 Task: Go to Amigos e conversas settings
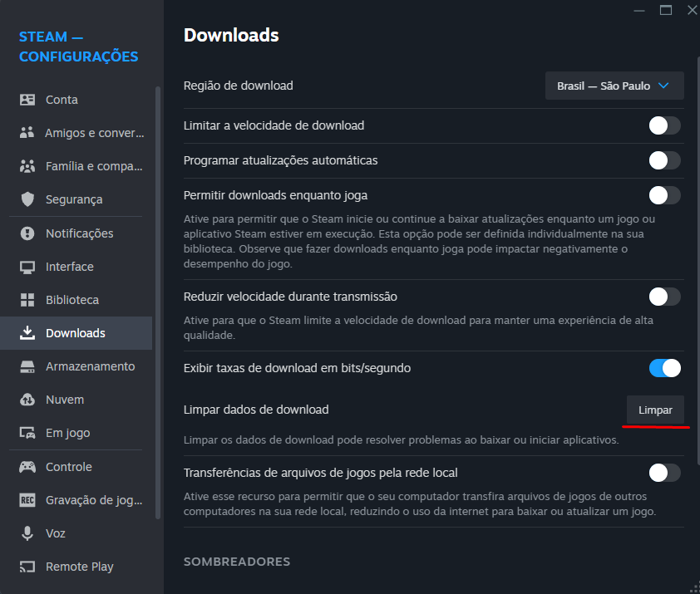(76, 133)
